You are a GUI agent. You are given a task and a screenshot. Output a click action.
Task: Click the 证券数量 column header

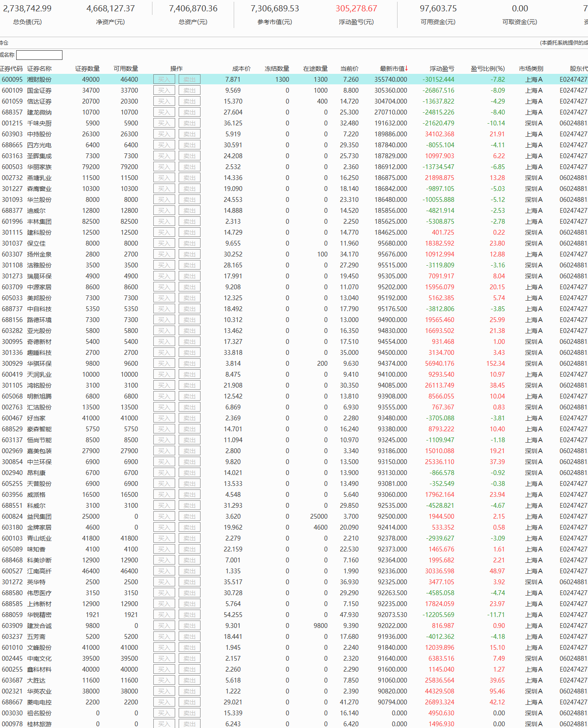(87, 69)
